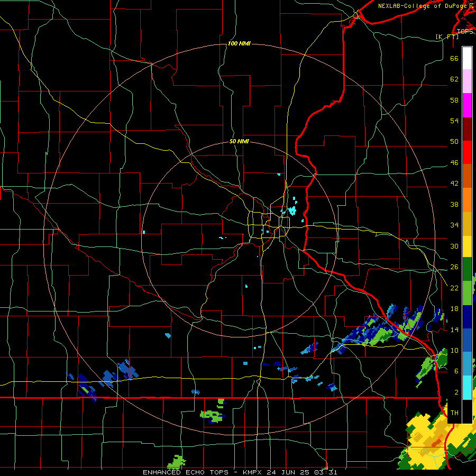Click the largest cyan echo northeast of radar center
Screen dimensions: 476x476
(x=292, y=210)
